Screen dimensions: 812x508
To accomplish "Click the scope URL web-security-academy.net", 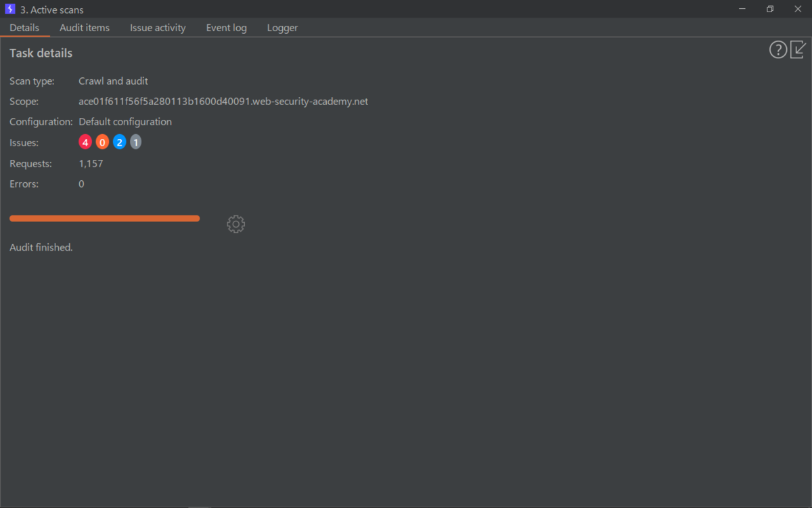I will tap(223, 102).
